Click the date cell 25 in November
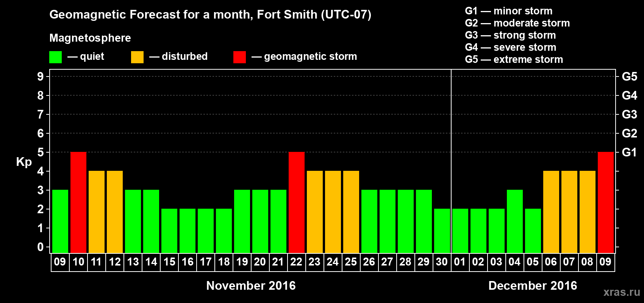Screen dimensions: 644x303 click(x=351, y=262)
